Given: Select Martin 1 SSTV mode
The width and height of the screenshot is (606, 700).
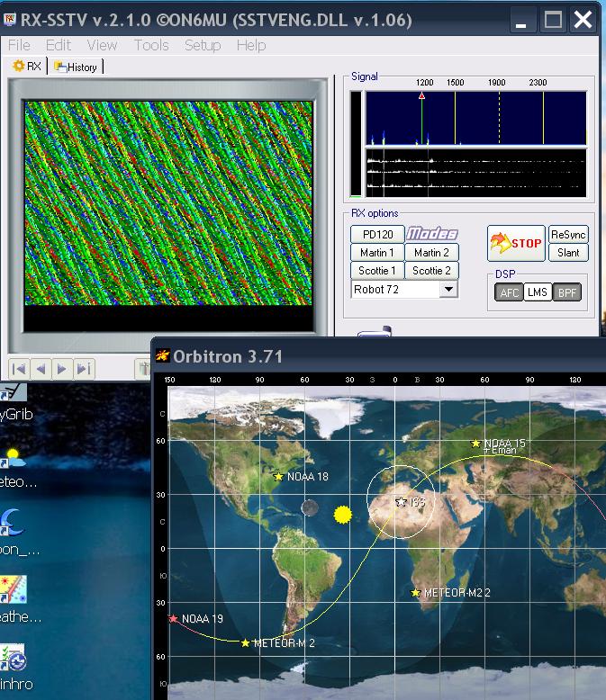Looking at the screenshot, I should click(x=377, y=253).
